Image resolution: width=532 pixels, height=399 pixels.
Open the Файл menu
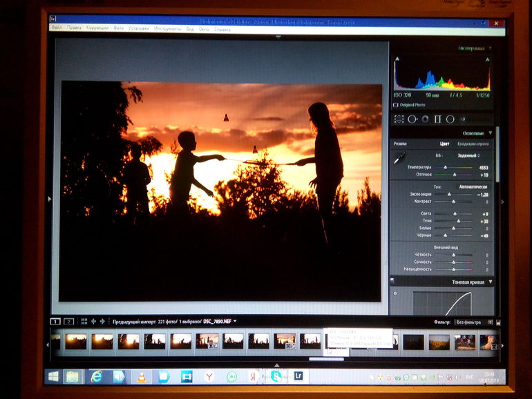57,28
